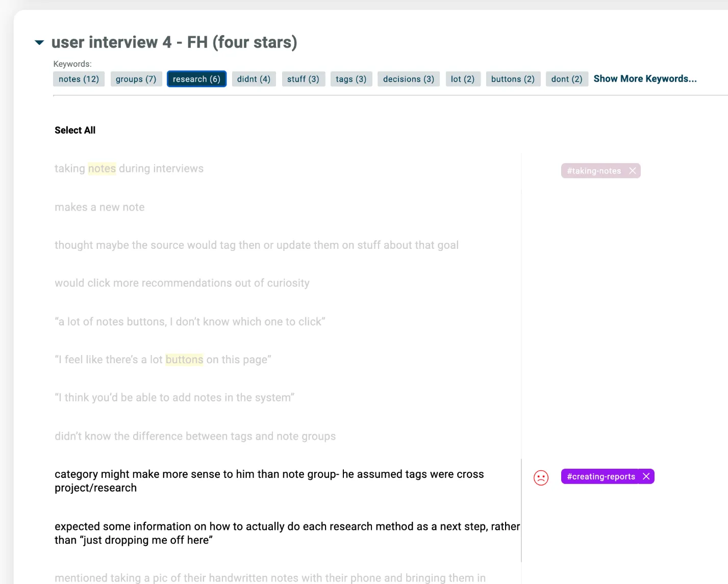Toggle the groups (7) keyword filter

pos(136,79)
